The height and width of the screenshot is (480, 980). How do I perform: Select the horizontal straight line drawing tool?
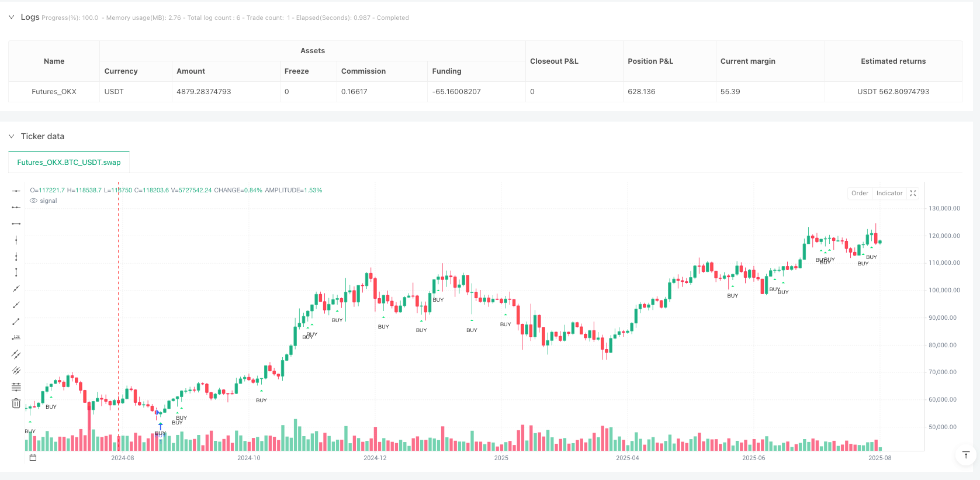click(16, 191)
